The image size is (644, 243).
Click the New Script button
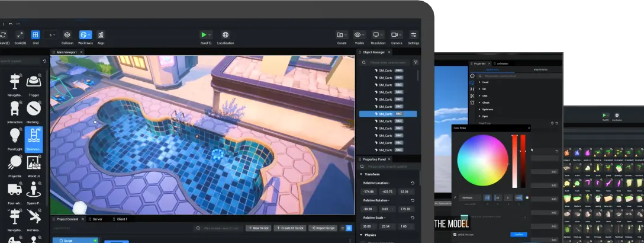258,228
